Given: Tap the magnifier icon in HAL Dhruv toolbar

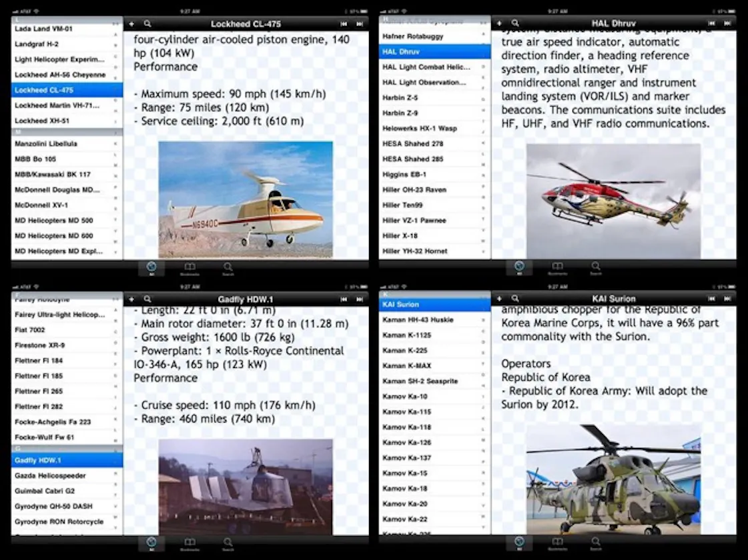Looking at the screenshot, I should 515,23.
